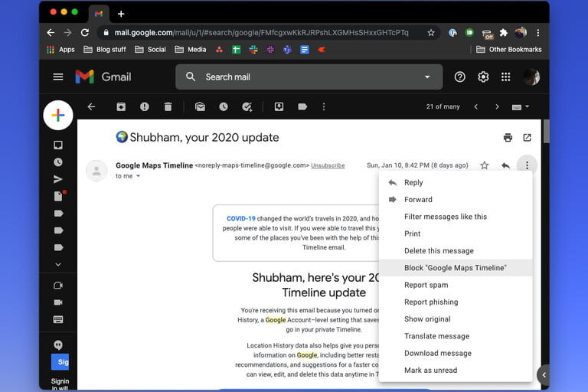Image resolution: width=588 pixels, height=392 pixels.
Task: Mark email as unread envelope icon
Action: coord(201,107)
